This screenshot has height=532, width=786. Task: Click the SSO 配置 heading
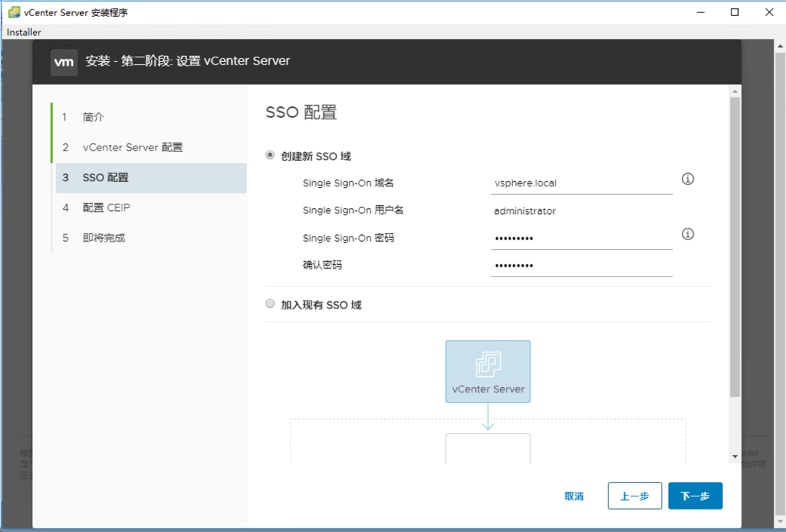coord(301,112)
